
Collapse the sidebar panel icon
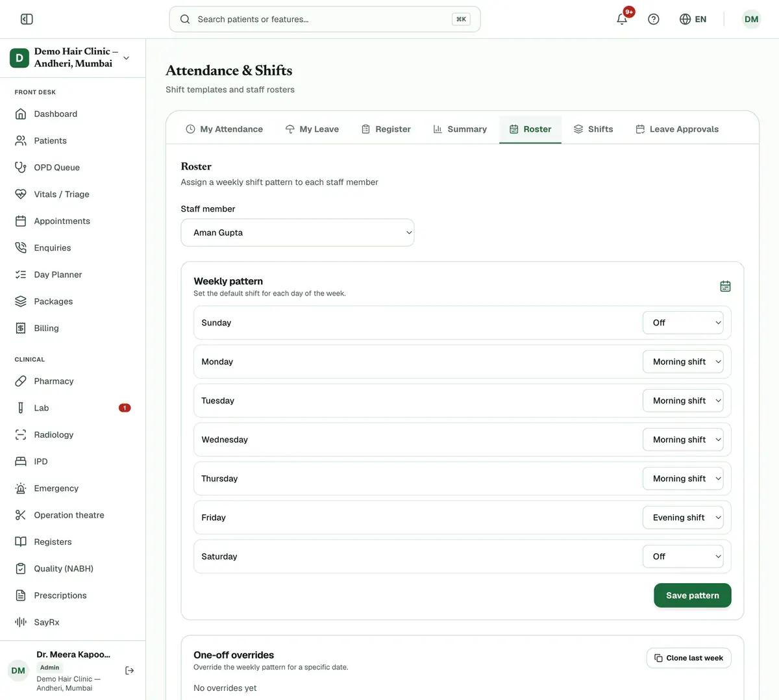coord(27,19)
